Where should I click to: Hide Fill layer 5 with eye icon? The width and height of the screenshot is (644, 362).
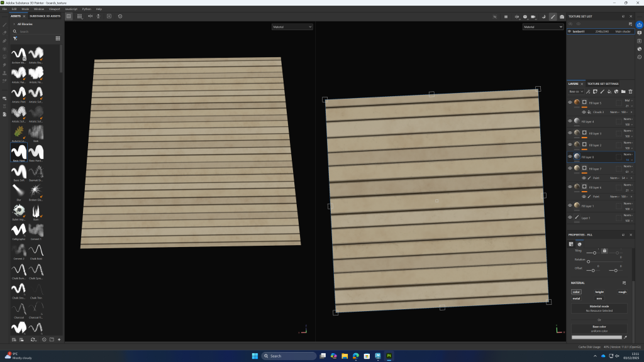(x=570, y=102)
